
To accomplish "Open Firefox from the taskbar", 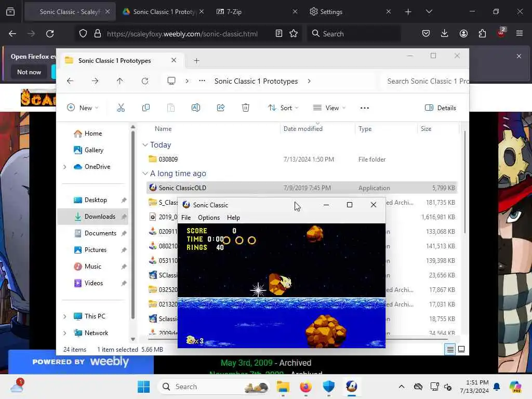I will click(305, 387).
